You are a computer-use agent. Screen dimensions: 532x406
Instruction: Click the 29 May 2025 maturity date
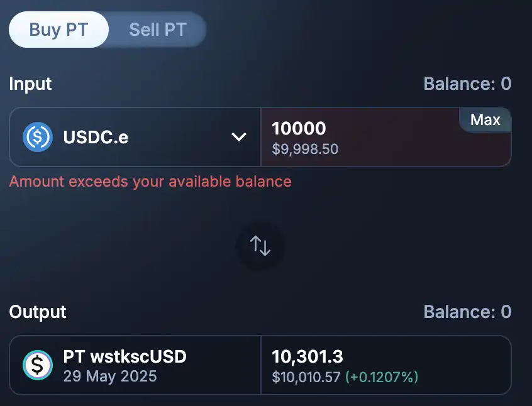110,377
